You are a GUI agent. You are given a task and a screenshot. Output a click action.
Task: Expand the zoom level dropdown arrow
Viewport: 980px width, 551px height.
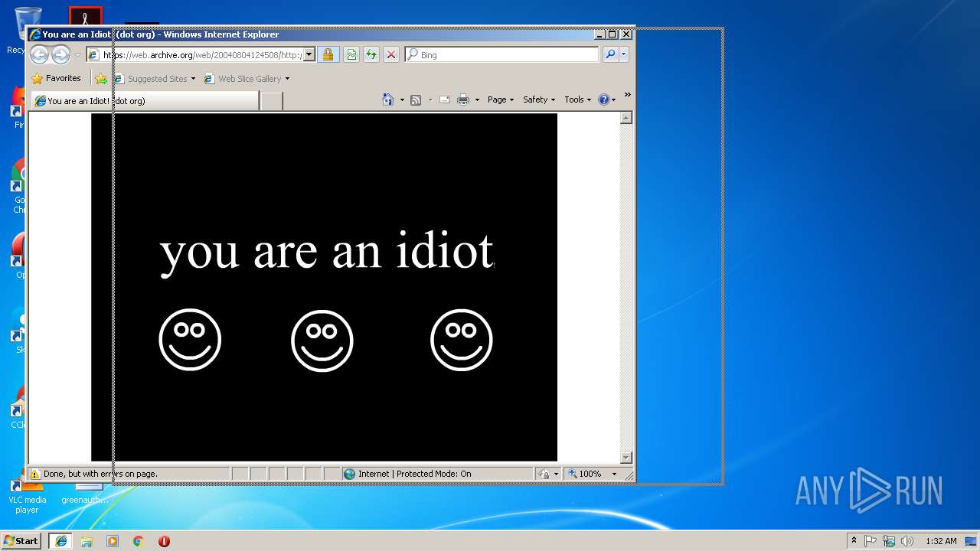[614, 474]
